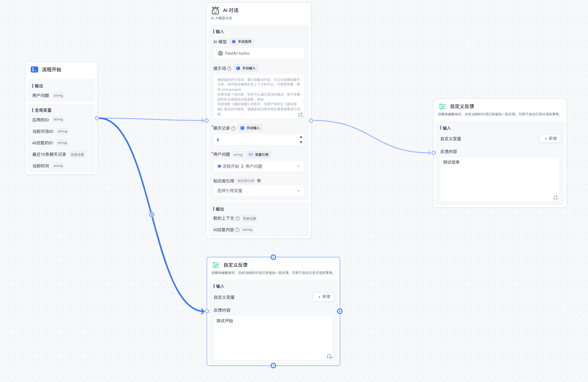This screenshot has width=588, height=382.
Task: Switch 提示词 input mode via 手动输入 tag
Action: [x=245, y=68]
